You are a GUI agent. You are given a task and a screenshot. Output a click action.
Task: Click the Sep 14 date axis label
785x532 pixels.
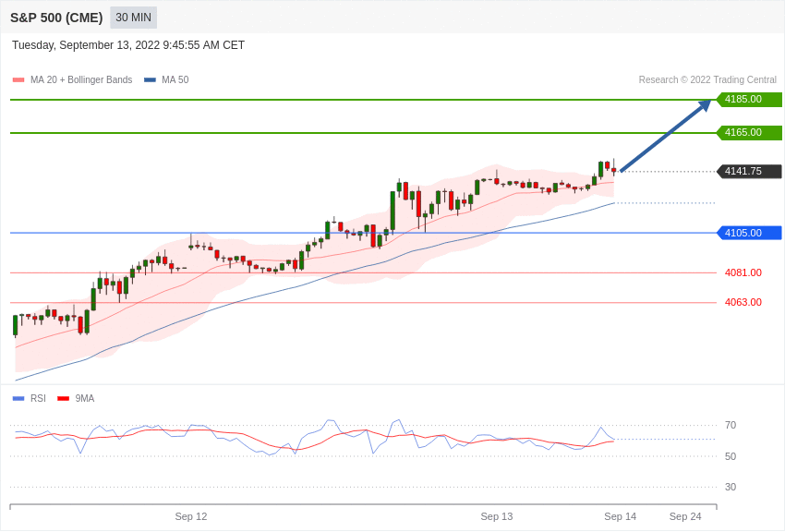click(621, 516)
